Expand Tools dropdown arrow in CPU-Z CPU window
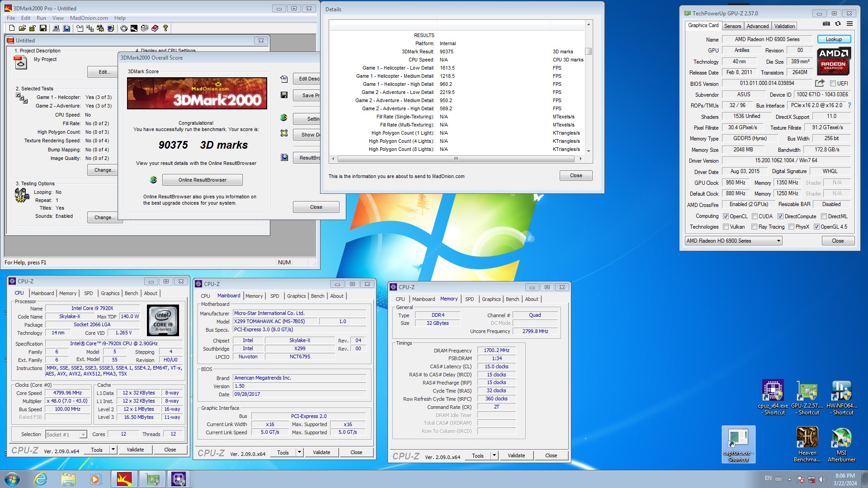Screen dimensions: 868x488 click(x=113, y=450)
